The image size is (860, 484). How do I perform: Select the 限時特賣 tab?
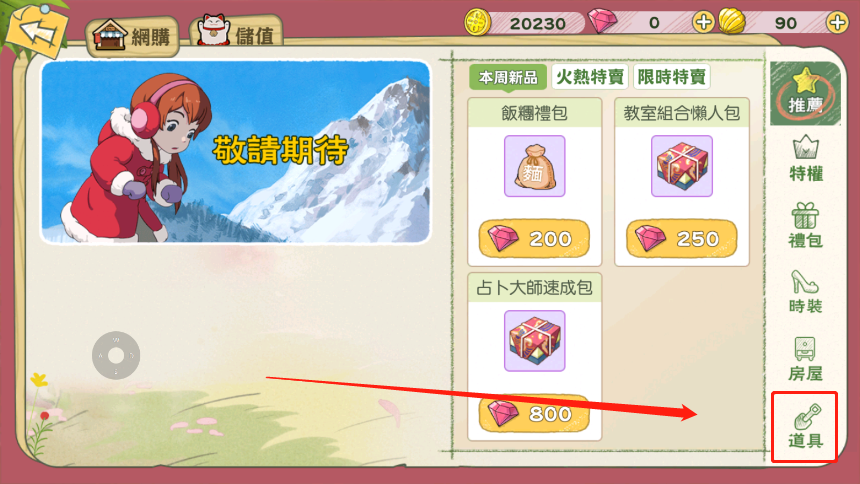(671, 77)
